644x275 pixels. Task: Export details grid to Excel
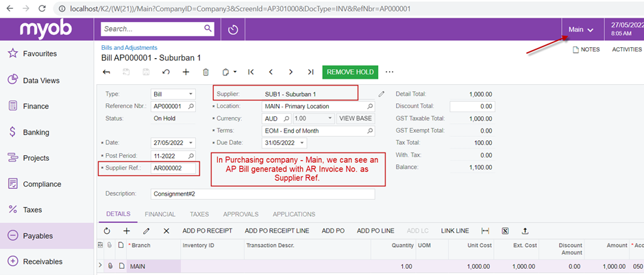tap(505, 231)
